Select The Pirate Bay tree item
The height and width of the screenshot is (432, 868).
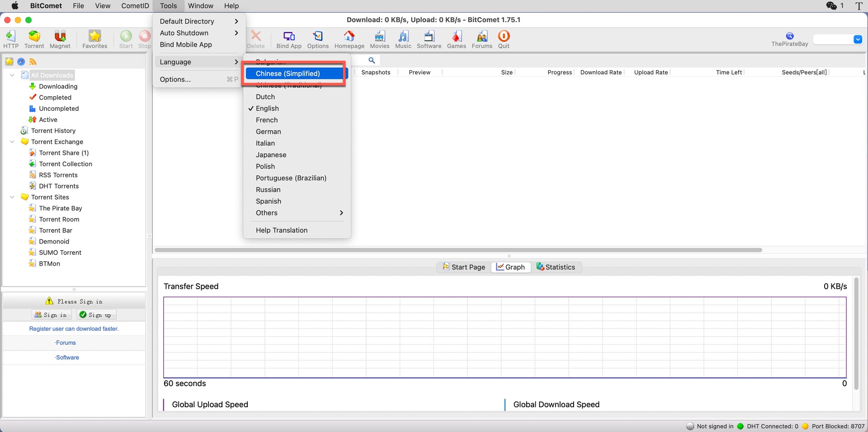pos(61,208)
